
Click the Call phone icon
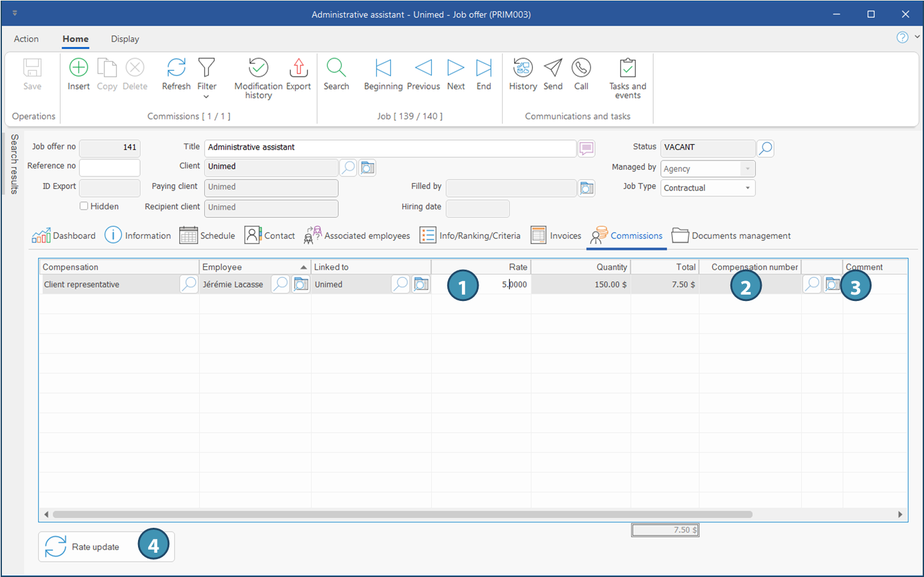pos(581,68)
